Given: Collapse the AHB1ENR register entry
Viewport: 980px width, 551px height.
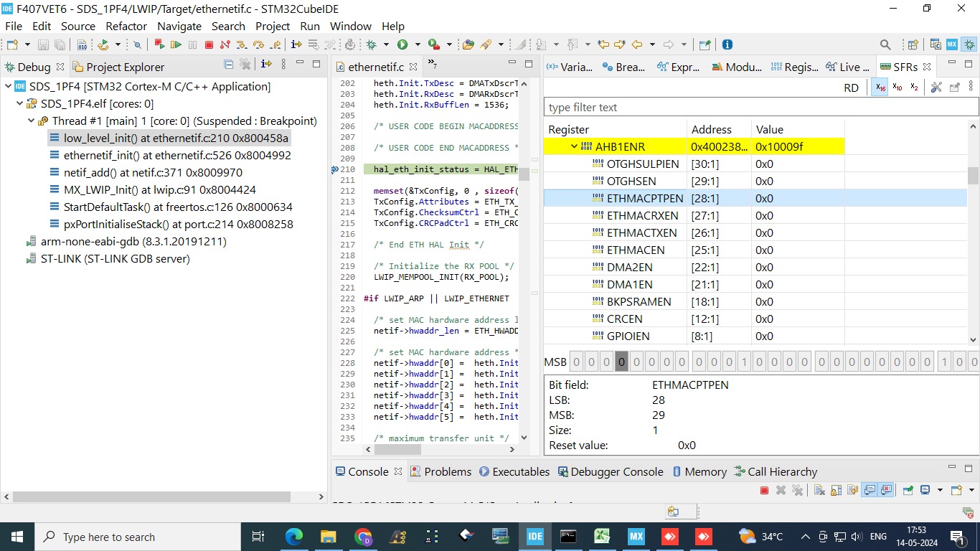Looking at the screenshot, I should pyautogui.click(x=574, y=146).
